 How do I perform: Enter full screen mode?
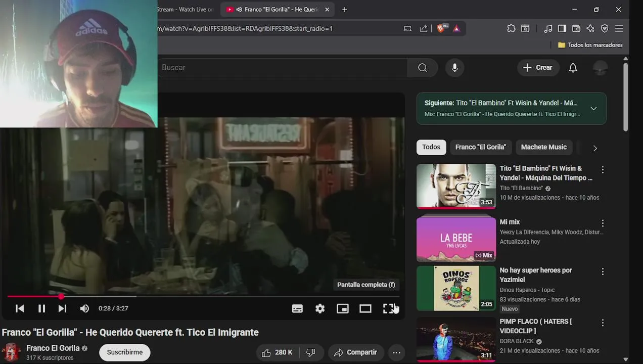click(x=388, y=308)
